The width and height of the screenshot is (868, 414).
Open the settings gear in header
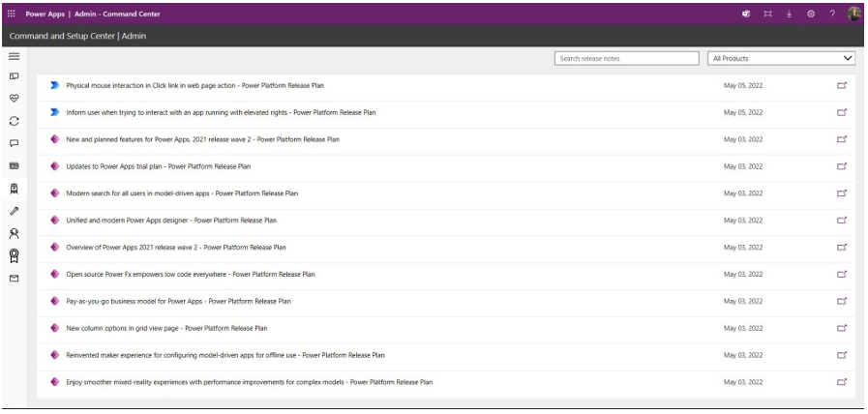click(x=809, y=15)
